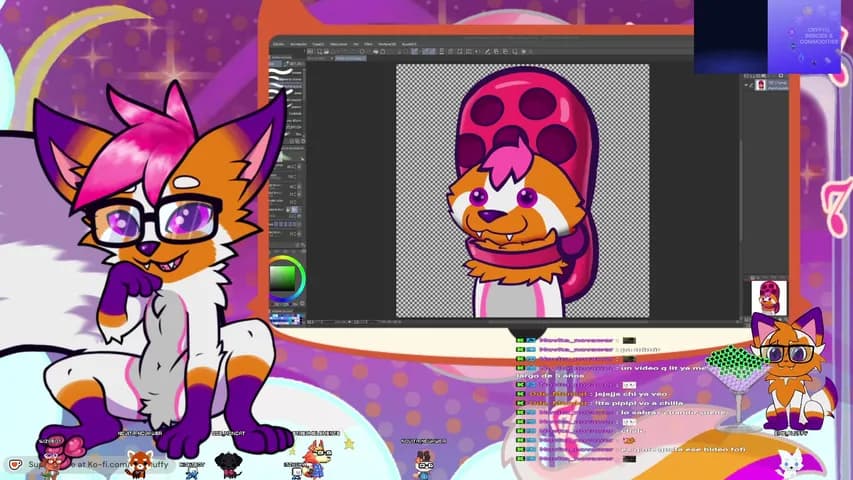Image resolution: width=853 pixels, height=480 pixels.
Task: Click the navigator preview thumbnail
Action: [769, 298]
